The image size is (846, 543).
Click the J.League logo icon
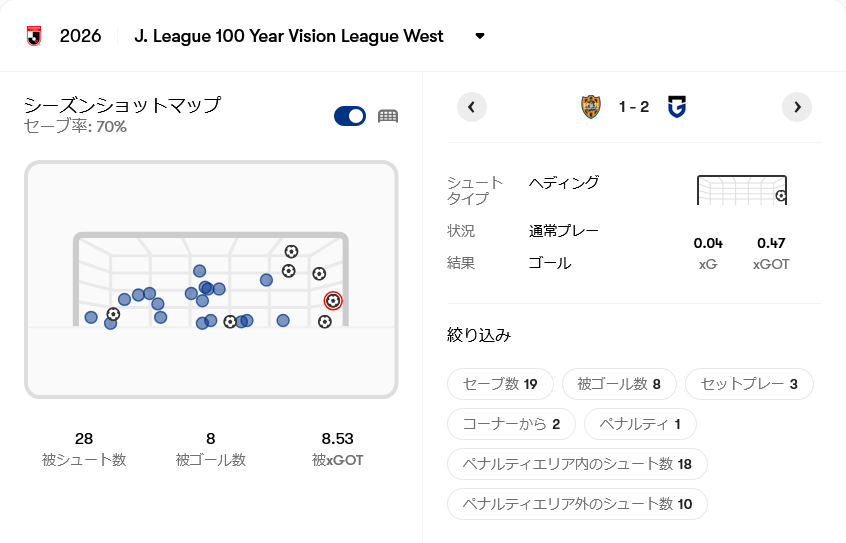coord(34,36)
